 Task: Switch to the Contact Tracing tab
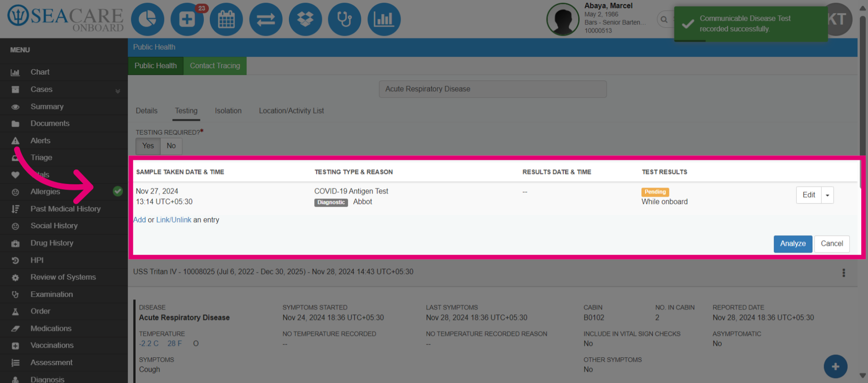(215, 65)
